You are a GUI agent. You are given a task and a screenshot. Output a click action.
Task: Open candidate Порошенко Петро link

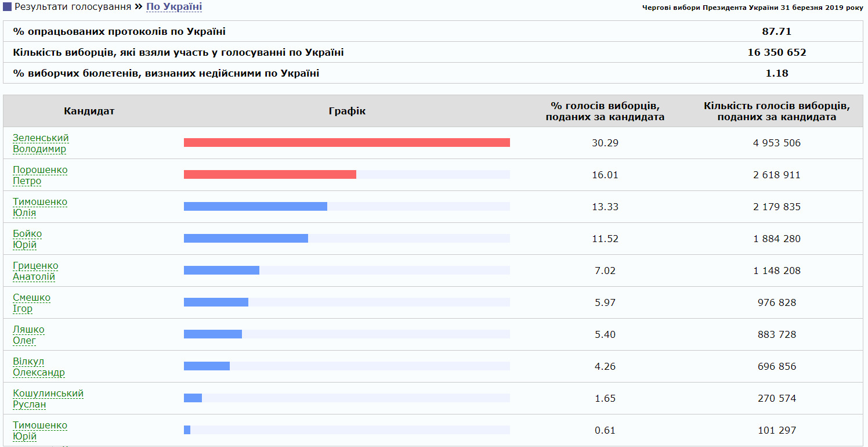click(x=40, y=175)
